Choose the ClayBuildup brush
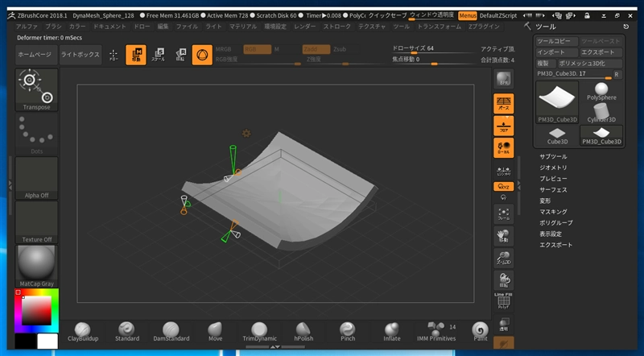Viewport: 644px width, 356px height. tap(83, 332)
